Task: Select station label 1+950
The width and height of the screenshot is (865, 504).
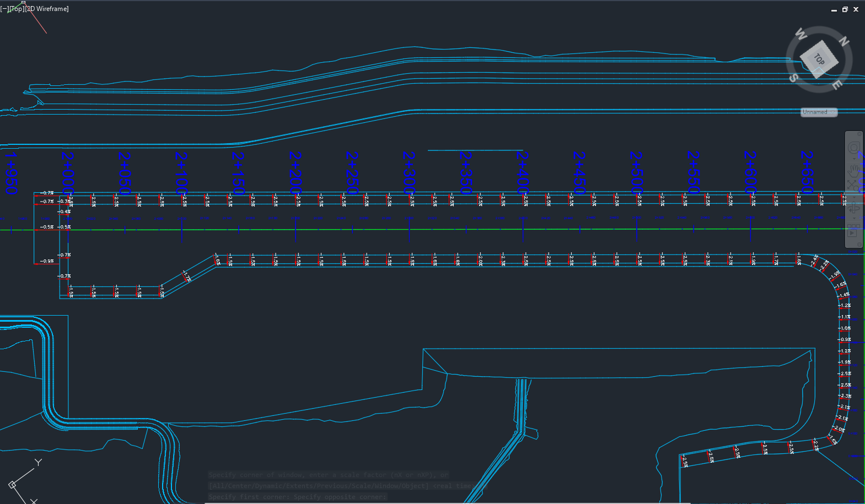Action: [11, 173]
